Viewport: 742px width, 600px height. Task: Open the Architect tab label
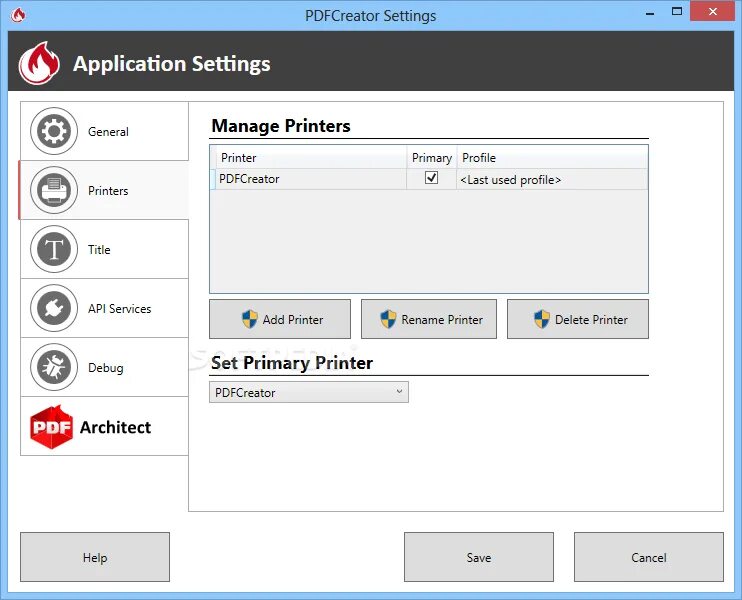click(x=115, y=427)
